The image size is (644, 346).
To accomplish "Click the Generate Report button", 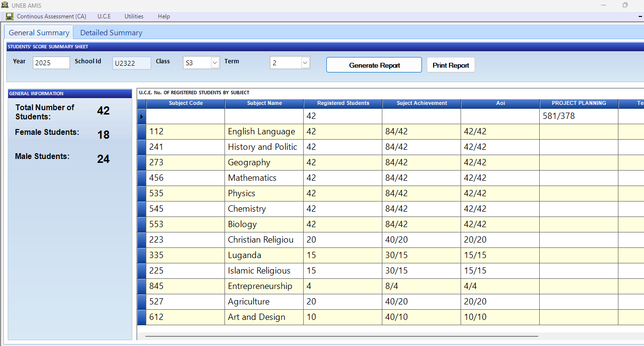I will 374,65.
